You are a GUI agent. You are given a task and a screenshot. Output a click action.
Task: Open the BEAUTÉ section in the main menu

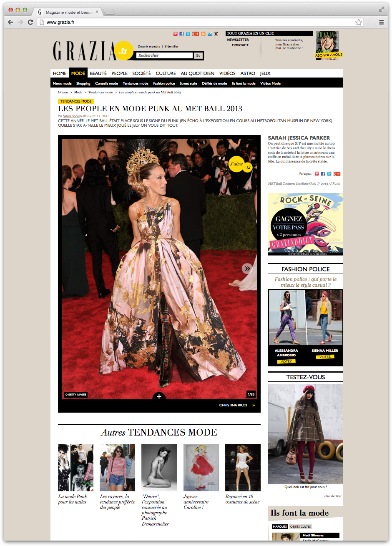pyautogui.click(x=98, y=73)
